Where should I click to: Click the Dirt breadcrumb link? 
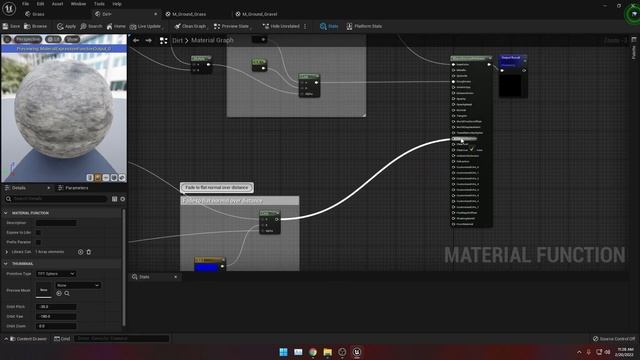[x=177, y=40]
